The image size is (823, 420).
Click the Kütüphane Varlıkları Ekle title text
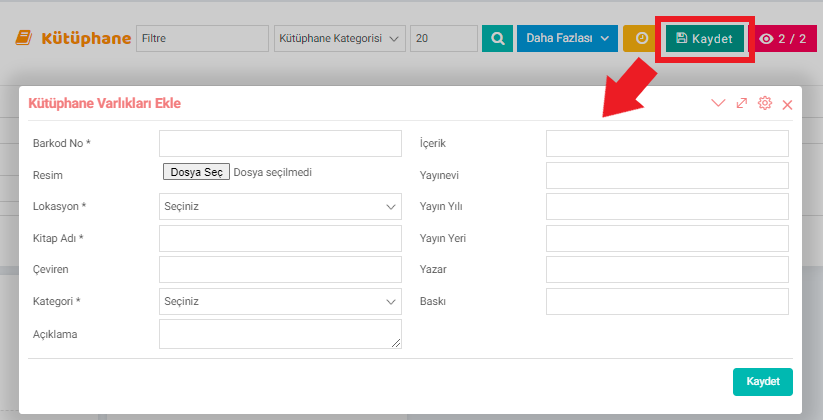click(x=104, y=103)
